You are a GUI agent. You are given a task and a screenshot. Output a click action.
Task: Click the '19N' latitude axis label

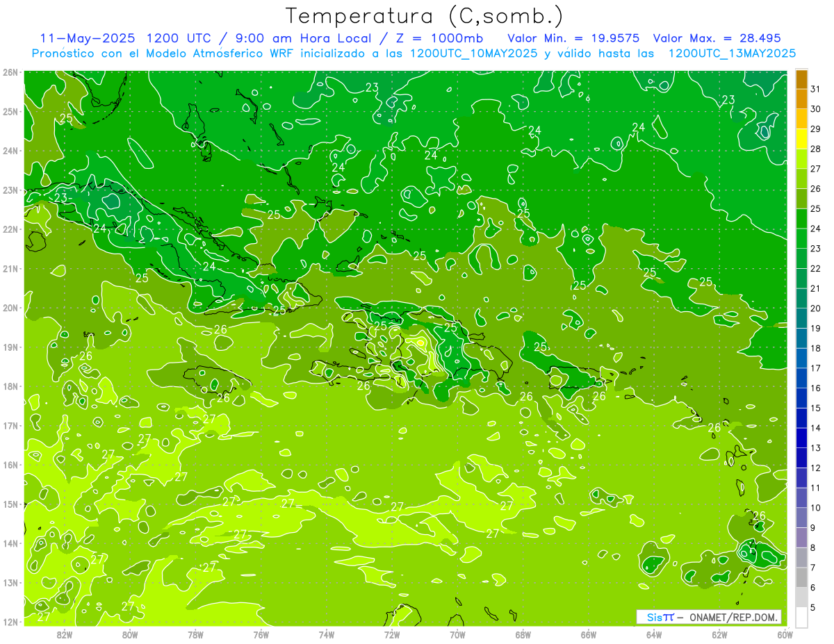click(x=10, y=347)
